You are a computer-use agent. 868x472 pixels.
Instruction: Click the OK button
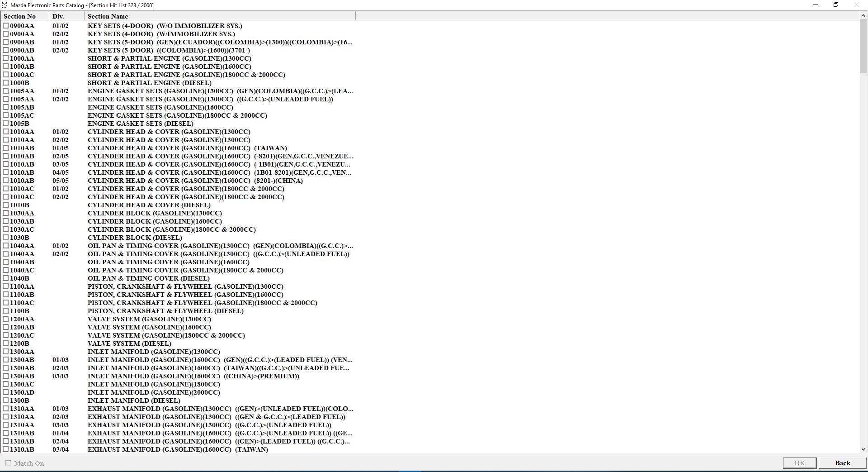799,463
